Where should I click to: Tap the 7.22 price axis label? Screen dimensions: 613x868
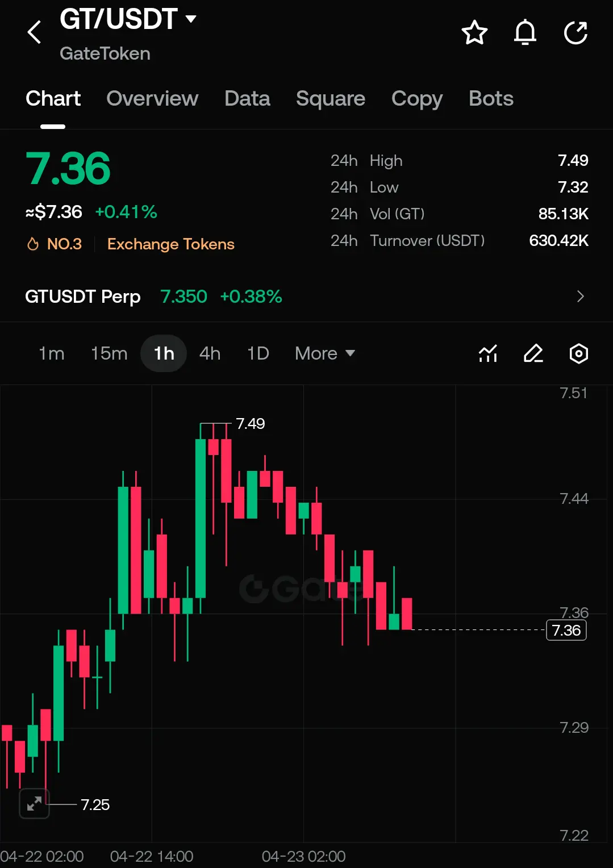(x=574, y=835)
